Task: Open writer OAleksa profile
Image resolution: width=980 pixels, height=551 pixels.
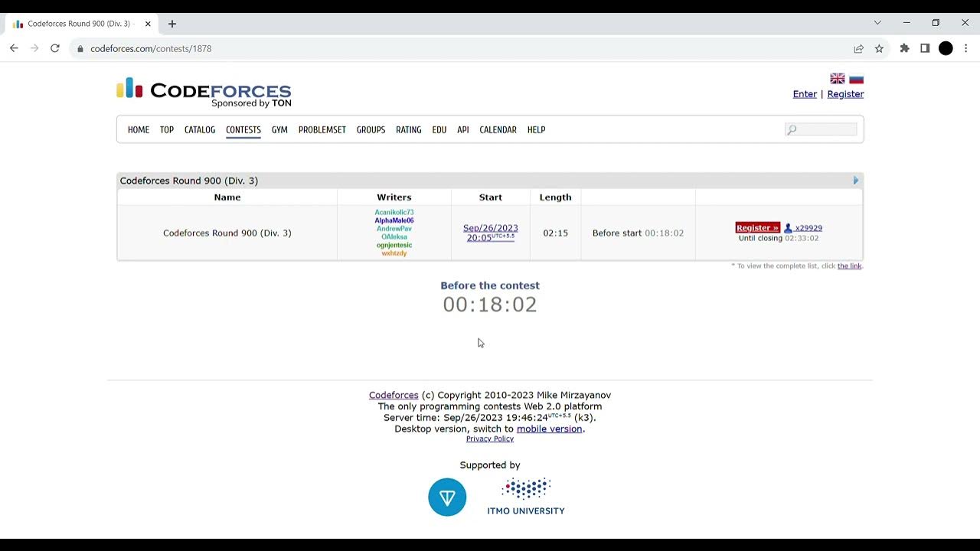Action: coord(394,237)
